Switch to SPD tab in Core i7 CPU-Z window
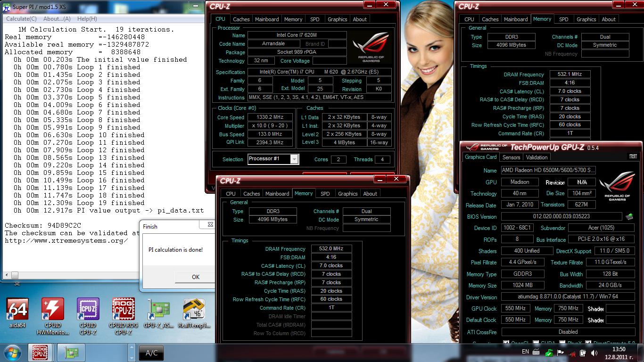The image size is (644, 362). tap(314, 19)
